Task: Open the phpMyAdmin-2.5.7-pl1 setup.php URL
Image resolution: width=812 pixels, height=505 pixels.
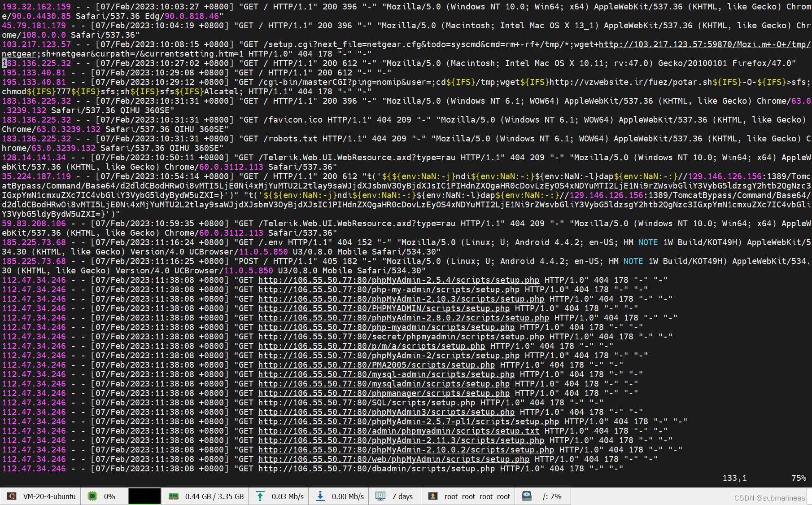Action: pyautogui.click(x=409, y=422)
